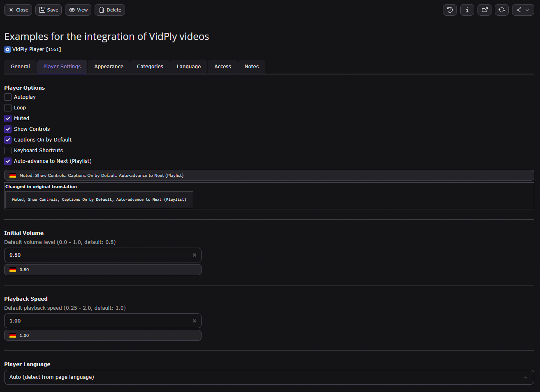This screenshot has height=392, width=540.
Task: Select the Player Settings tab
Action: pos(62,67)
